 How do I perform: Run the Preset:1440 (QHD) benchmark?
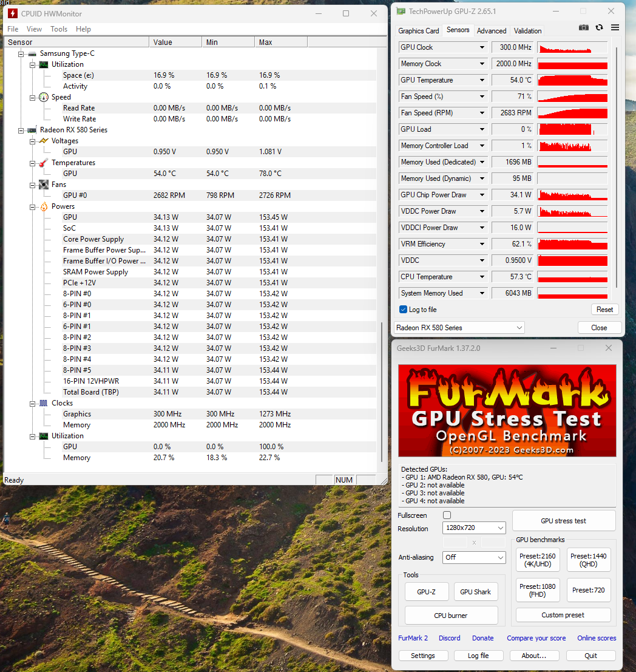[x=589, y=560]
